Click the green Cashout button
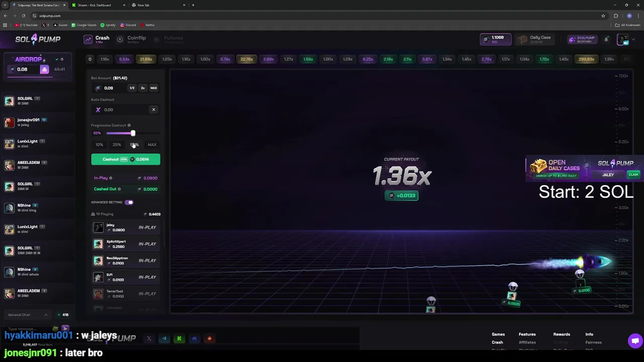This screenshot has height=362, width=644. coord(126,159)
